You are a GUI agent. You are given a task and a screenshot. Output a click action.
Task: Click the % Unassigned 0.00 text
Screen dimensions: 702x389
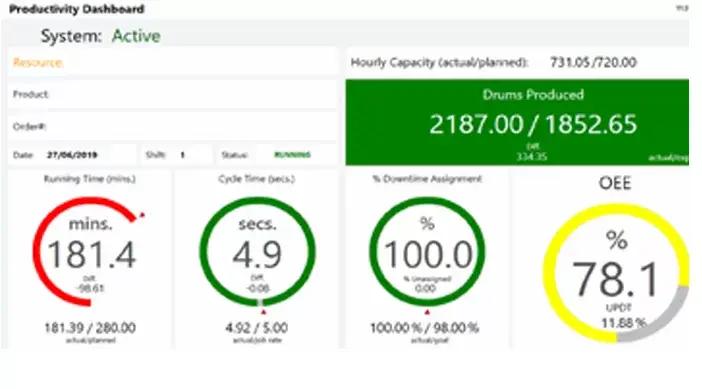pos(426,284)
